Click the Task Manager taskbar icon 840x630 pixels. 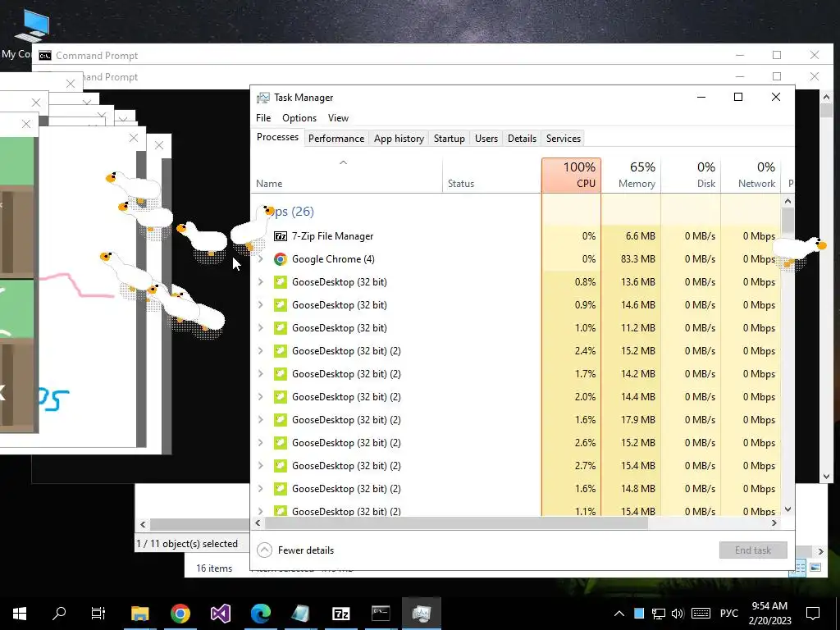[421, 614]
